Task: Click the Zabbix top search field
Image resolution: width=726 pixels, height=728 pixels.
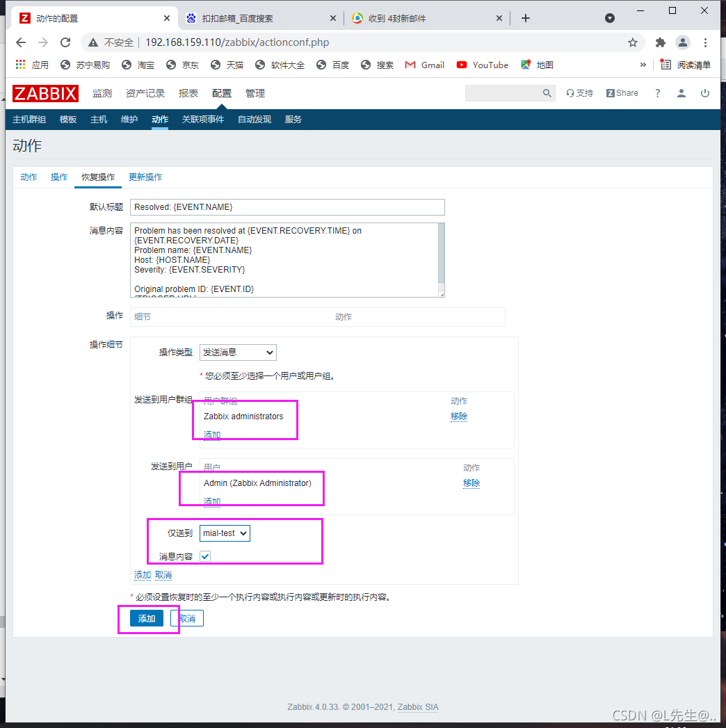Action: pyautogui.click(x=503, y=93)
